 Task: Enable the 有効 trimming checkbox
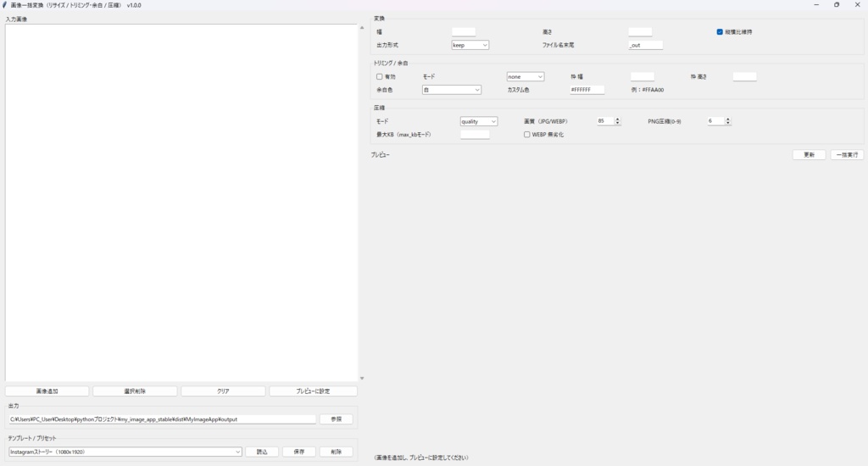[x=379, y=76]
